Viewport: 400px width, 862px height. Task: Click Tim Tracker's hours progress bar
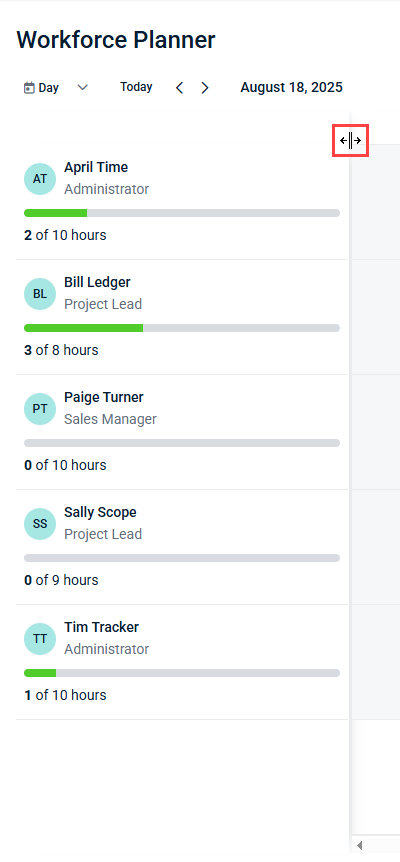click(x=182, y=673)
